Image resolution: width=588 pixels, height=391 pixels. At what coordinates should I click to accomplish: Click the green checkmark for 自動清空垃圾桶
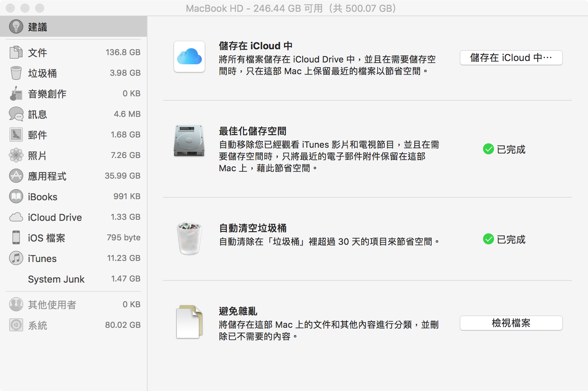(x=488, y=239)
